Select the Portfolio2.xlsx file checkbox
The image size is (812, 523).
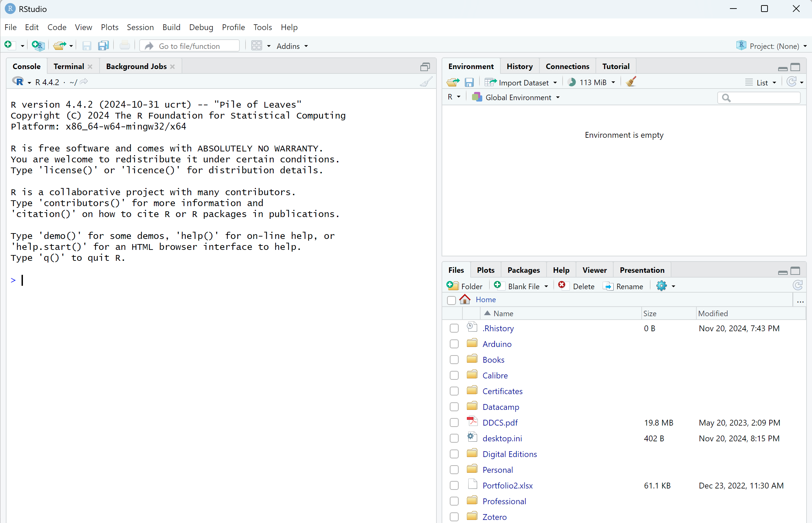pos(454,486)
